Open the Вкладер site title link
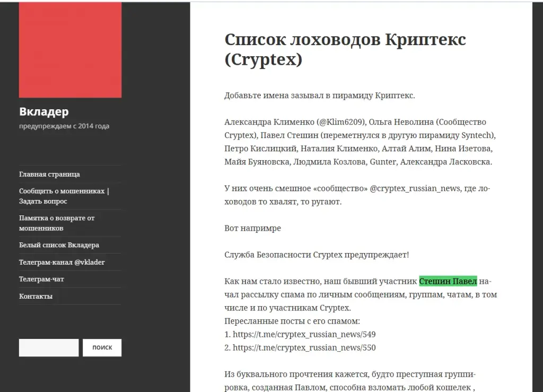543x392 pixels. 44,111
